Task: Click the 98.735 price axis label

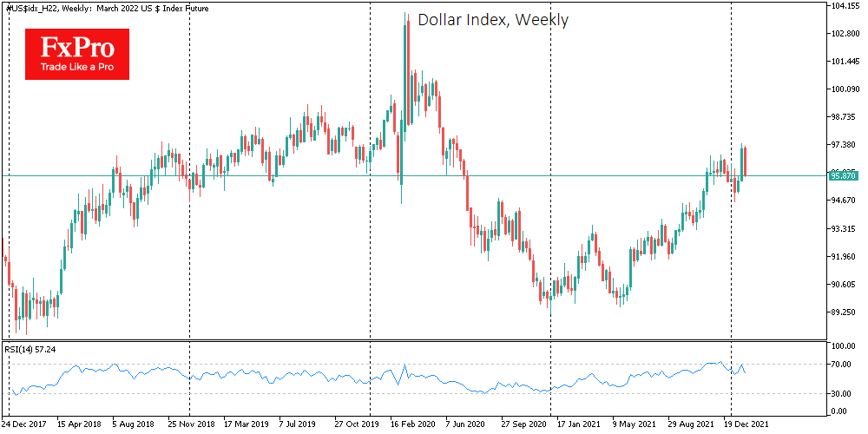Action: (845, 117)
